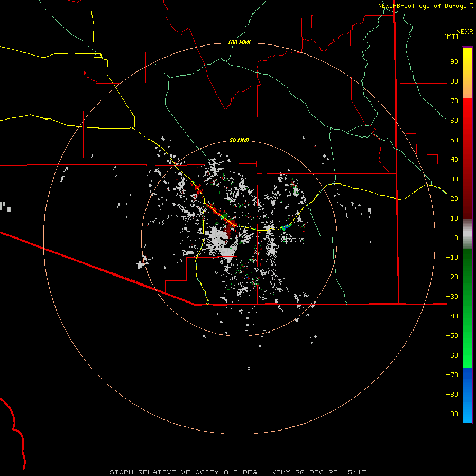Viewport: 476px width, 476px height.
Task: Click the 100 NMI range ring label
Action: [x=239, y=42]
